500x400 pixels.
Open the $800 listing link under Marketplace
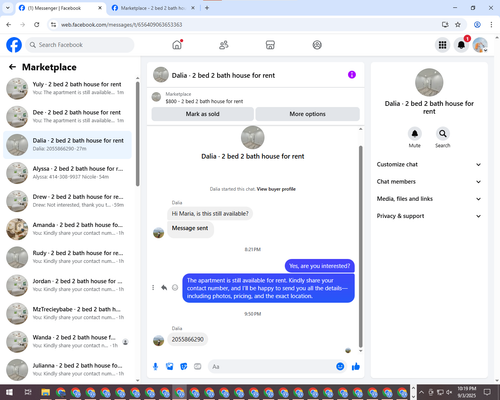pos(204,101)
